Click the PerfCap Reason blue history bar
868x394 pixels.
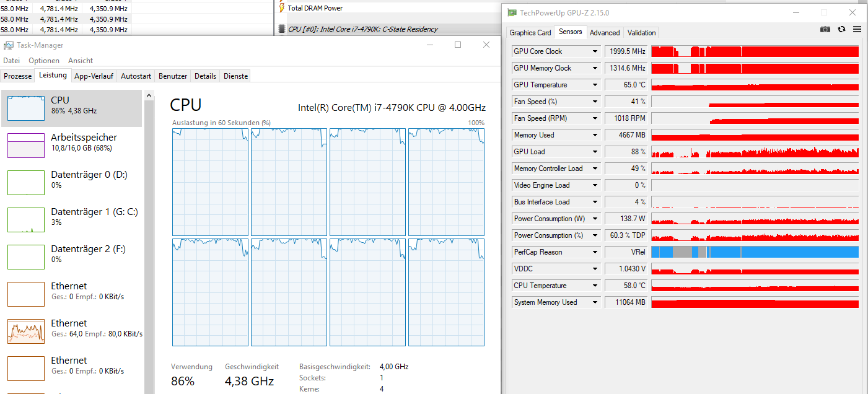755,252
